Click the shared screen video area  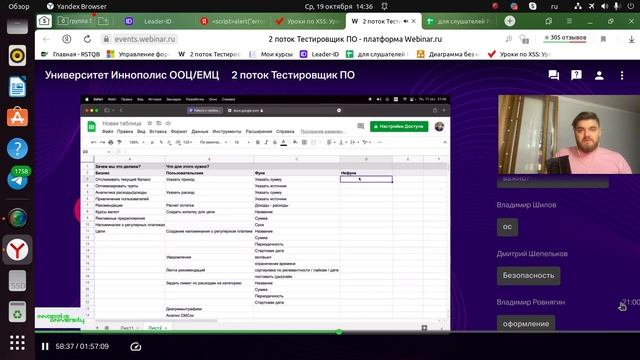pyautogui.click(x=265, y=213)
